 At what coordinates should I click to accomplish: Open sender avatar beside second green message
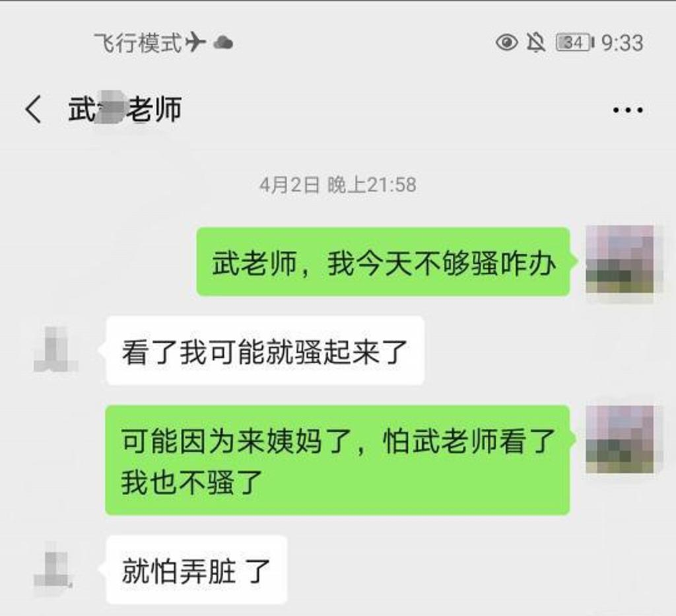click(x=619, y=439)
